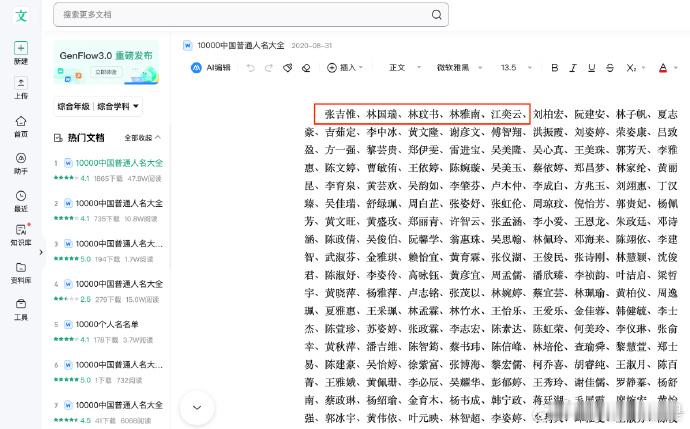Click the 1865下载 download count
Screen dimensions: 690x429
[x=108, y=178]
